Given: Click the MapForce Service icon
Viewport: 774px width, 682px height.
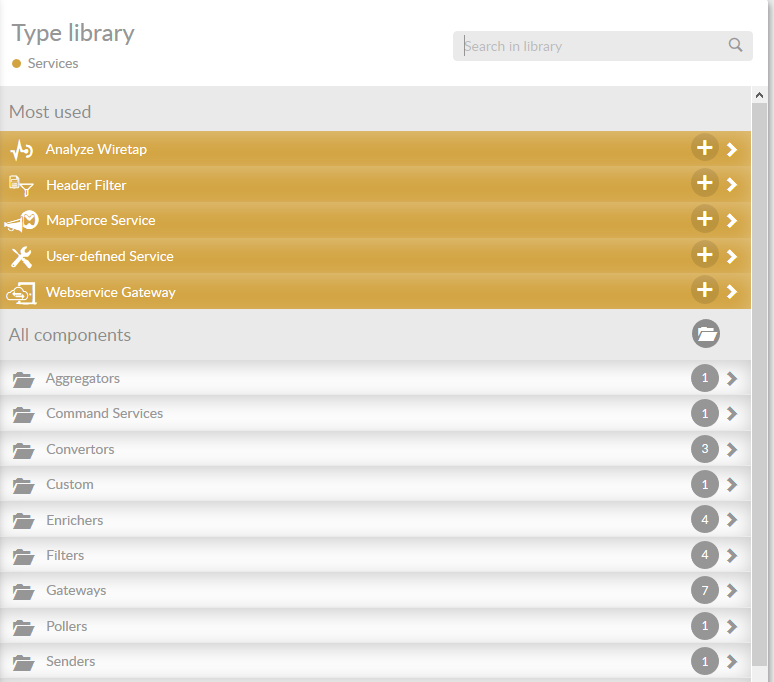Looking at the screenshot, I should tap(22, 221).
